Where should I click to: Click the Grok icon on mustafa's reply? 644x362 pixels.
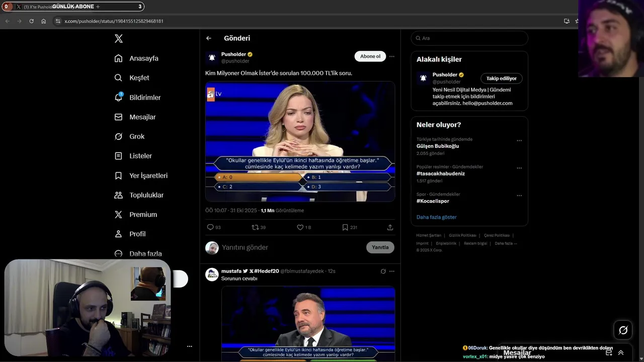383,271
